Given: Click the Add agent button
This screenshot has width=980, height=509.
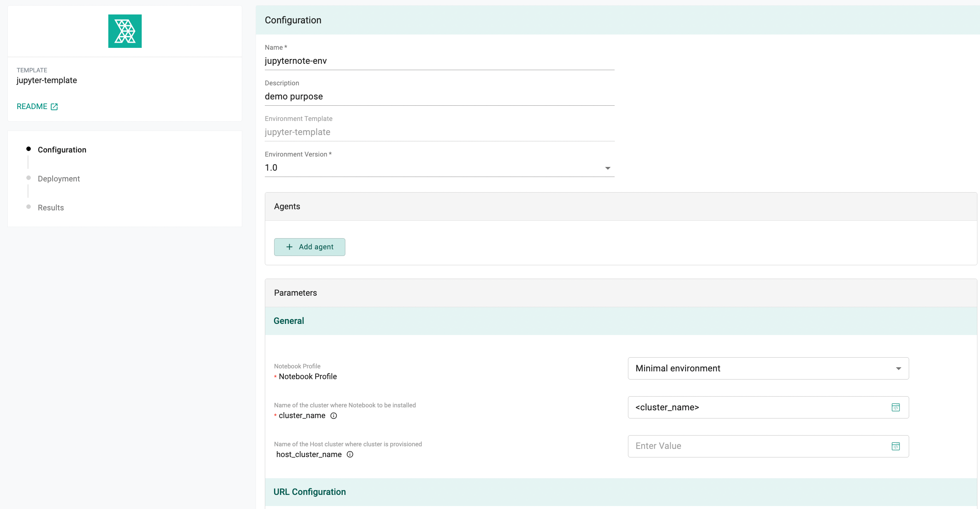Looking at the screenshot, I should pyautogui.click(x=309, y=247).
